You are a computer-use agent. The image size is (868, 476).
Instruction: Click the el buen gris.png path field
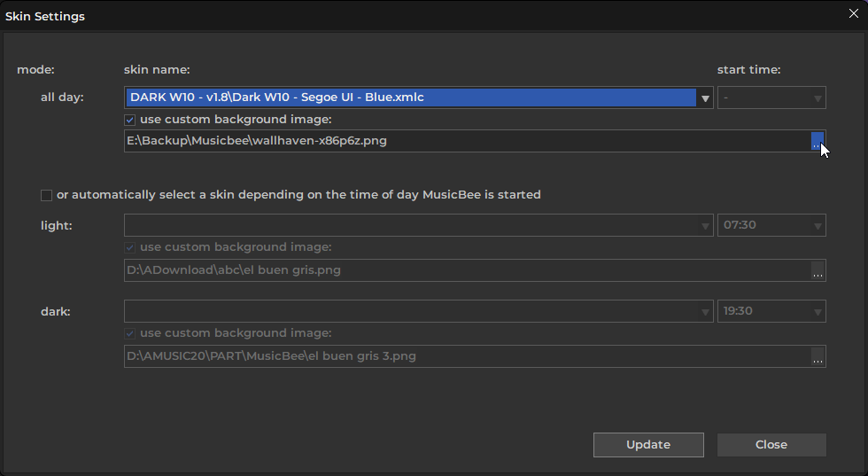(x=468, y=270)
